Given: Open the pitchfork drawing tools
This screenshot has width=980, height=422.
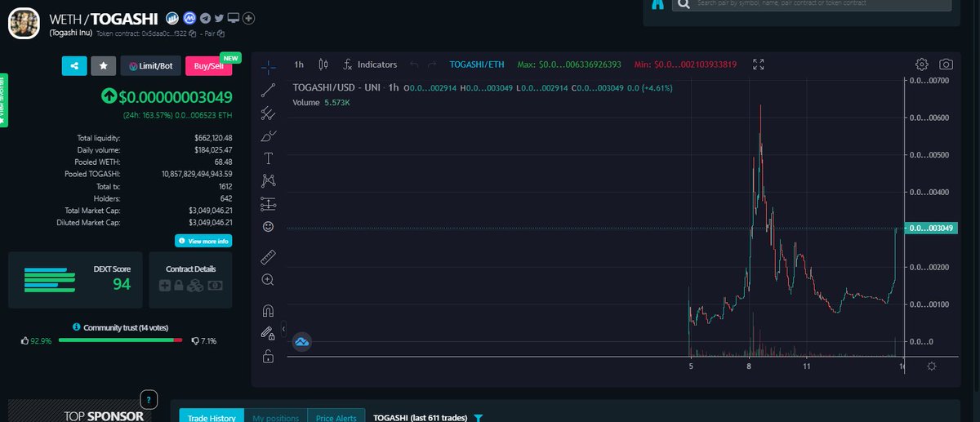Looking at the screenshot, I should [268, 113].
